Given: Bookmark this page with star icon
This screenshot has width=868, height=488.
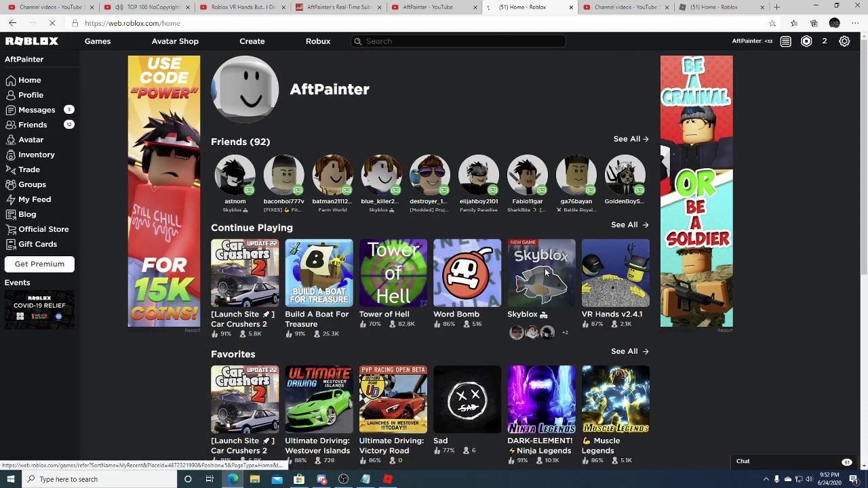Looking at the screenshot, I should click(772, 23).
